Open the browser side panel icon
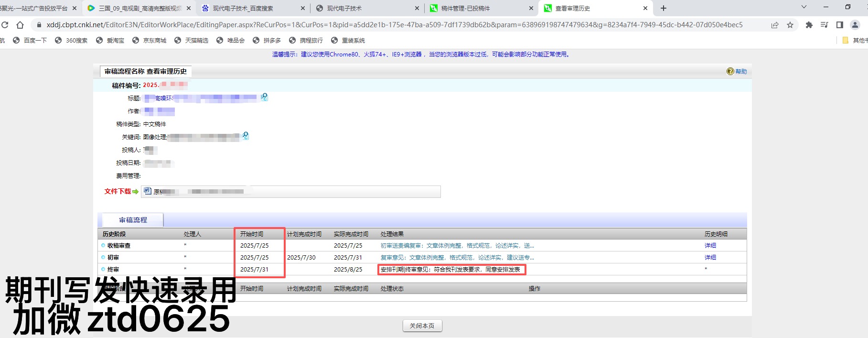868x338 pixels. coord(840,25)
